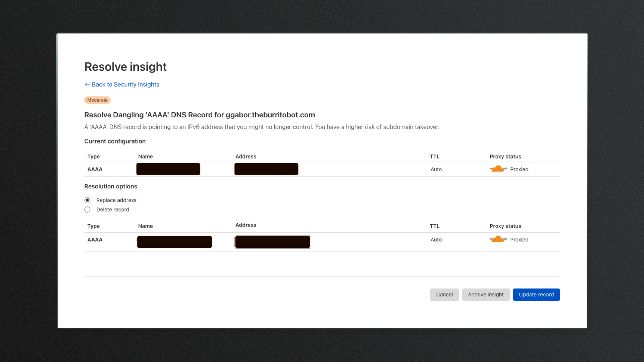644x362 pixels.
Task: Click the Auto TTL value in replacement row
Action: click(436, 240)
